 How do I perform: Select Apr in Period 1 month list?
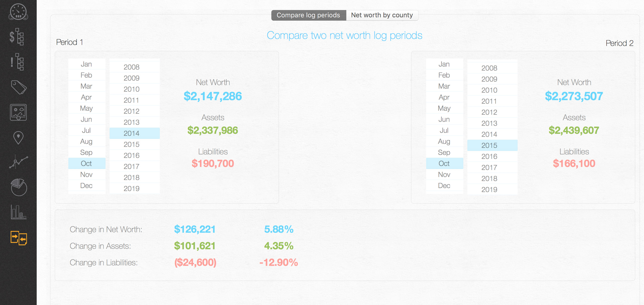click(x=87, y=97)
